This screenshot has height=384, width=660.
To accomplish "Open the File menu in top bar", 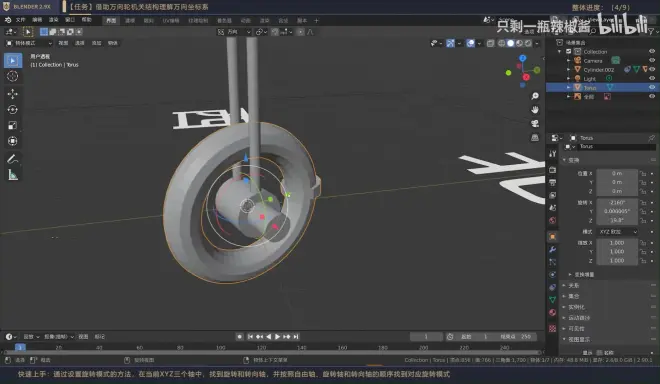I will pos(20,20).
